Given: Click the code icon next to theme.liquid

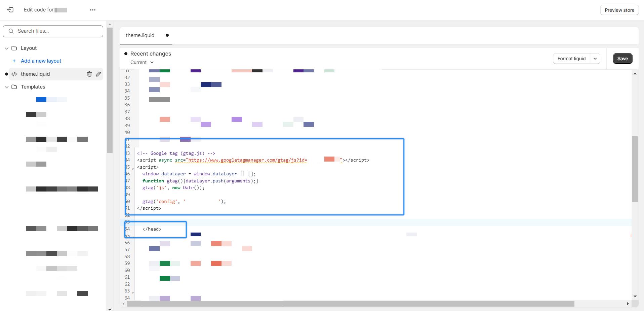Looking at the screenshot, I should coord(14,74).
